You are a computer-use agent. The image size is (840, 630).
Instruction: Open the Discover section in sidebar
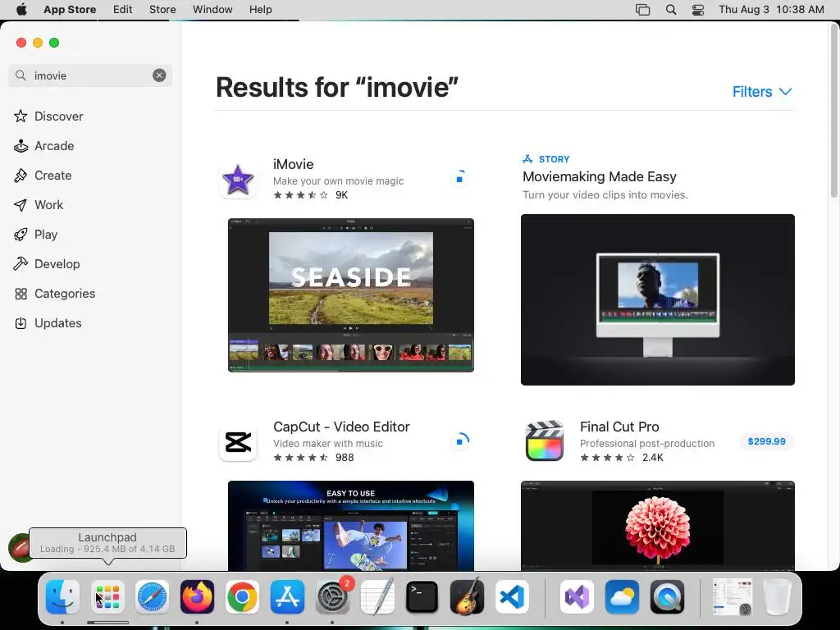48,116
